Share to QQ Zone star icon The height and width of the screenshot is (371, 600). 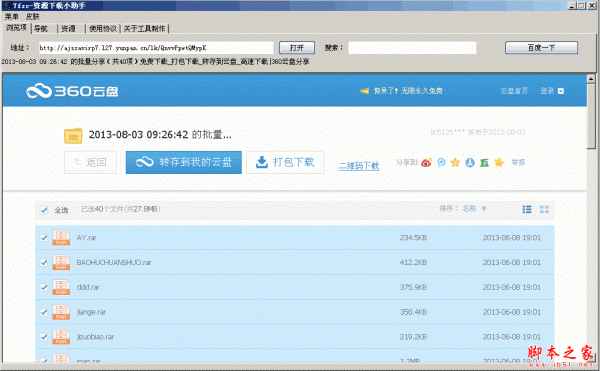[x=455, y=163]
